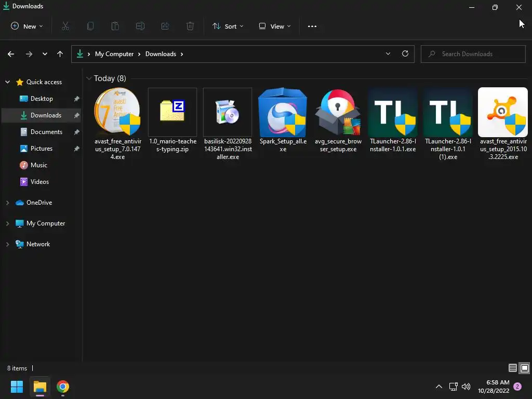Expand the My Computer tree node
Viewport: 532px width, 399px height.
click(7, 223)
